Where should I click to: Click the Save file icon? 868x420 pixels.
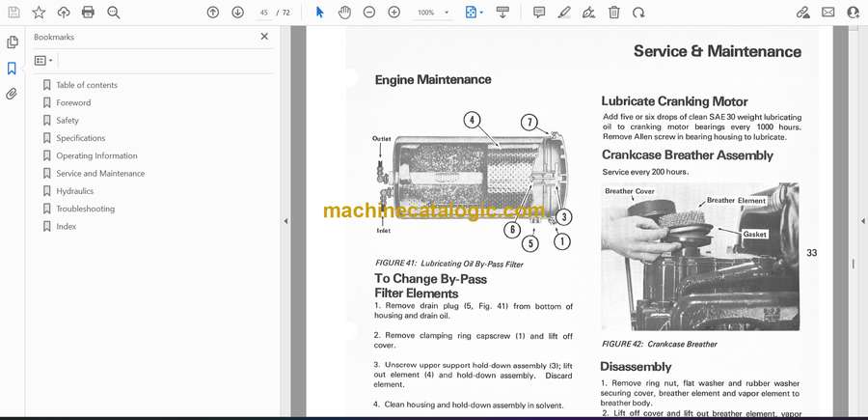pyautogui.click(x=14, y=13)
